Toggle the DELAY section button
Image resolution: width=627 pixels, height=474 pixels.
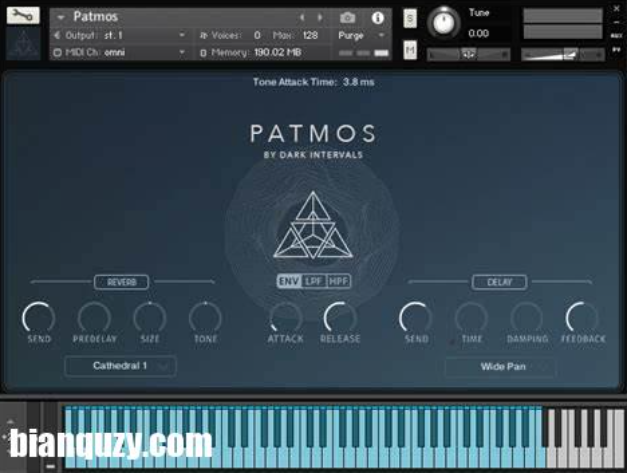(x=499, y=282)
